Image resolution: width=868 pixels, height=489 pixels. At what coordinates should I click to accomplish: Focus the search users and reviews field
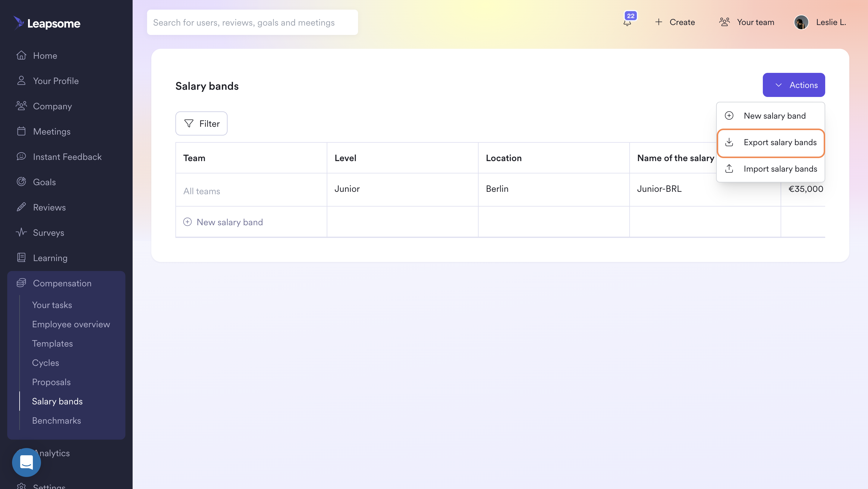[252, 22]
